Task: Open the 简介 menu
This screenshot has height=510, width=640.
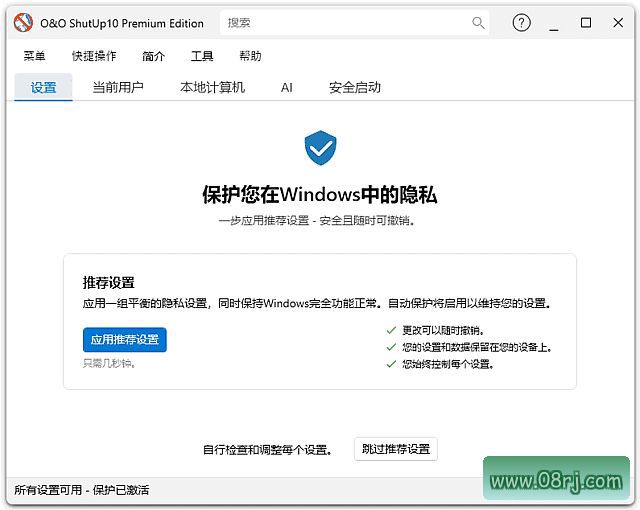Action: (153, 56)
